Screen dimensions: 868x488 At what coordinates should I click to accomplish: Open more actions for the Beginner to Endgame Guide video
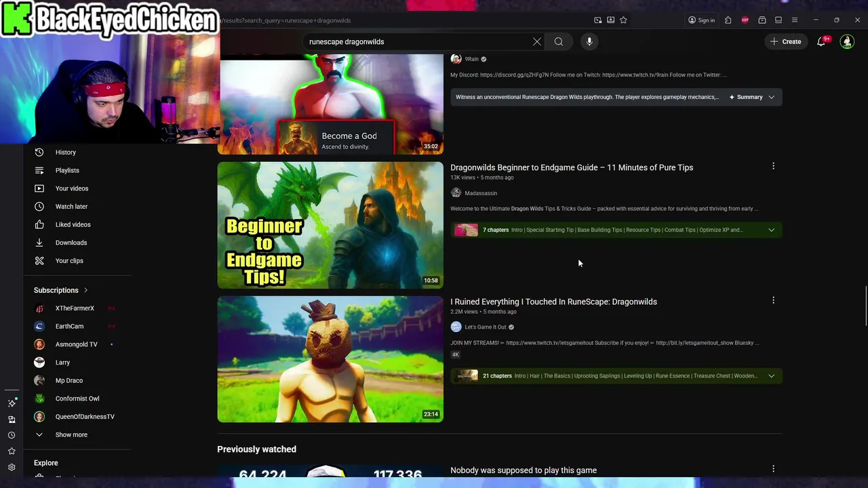[x=773, y=166]
